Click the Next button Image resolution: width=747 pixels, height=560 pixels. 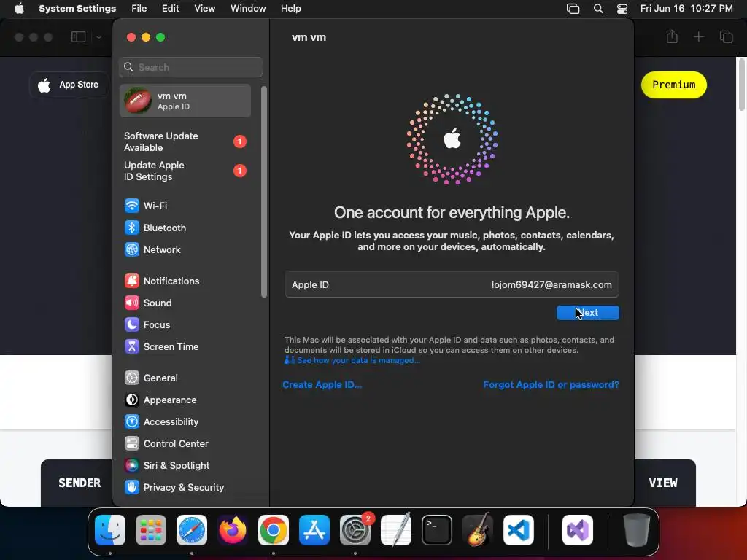pyautogui.click(x=588, y=313)
